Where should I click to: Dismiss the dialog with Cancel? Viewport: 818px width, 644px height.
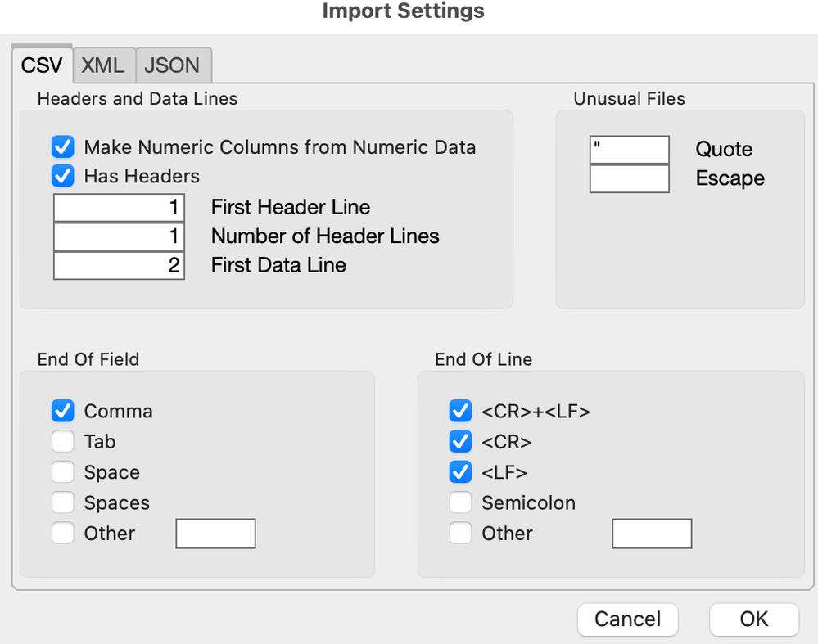click(627, 619)
